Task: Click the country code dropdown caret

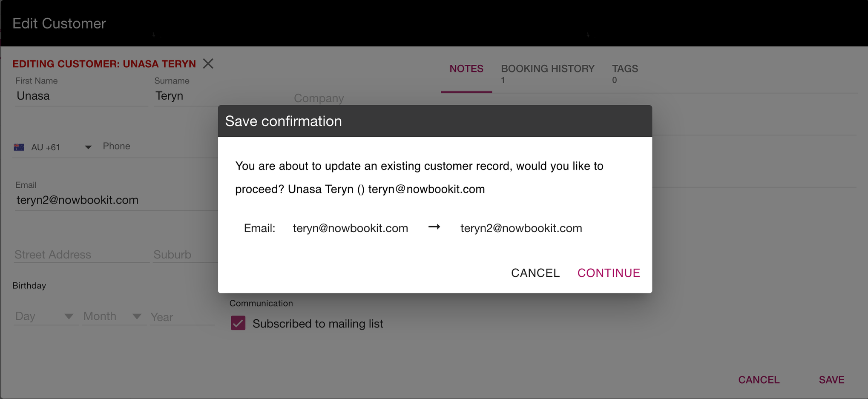Action: pos(88,147)
